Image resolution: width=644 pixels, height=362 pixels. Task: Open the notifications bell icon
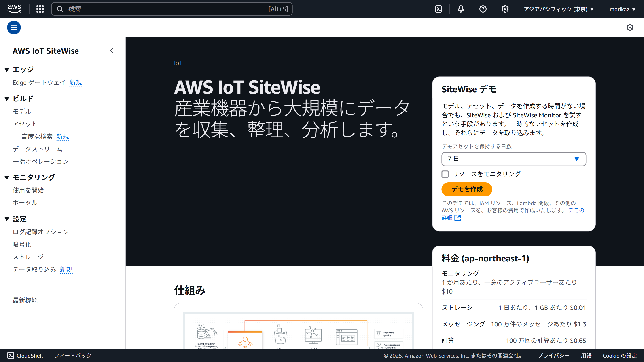pos(461,9)
